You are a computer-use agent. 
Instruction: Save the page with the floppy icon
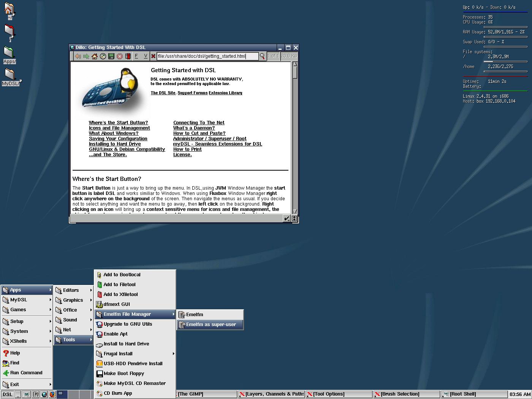coord(111,56)
